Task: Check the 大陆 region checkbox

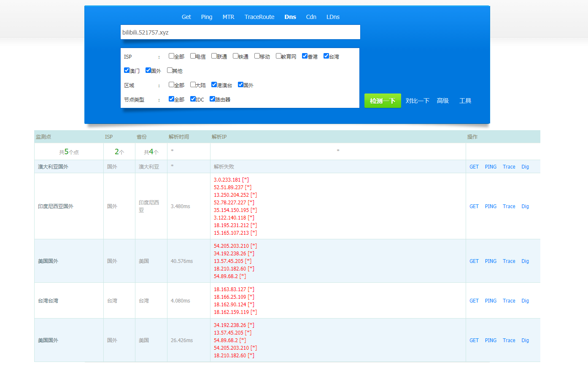Action: tap(193, 85)
